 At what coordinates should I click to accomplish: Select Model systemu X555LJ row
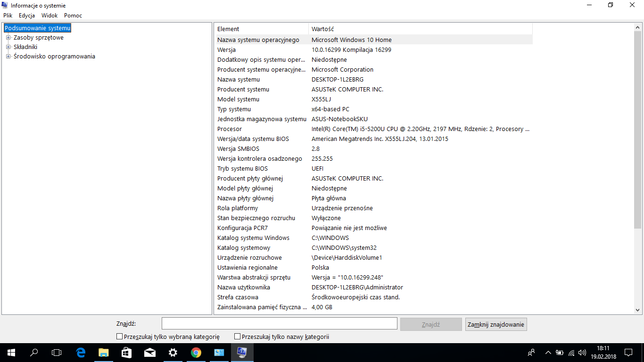pos(374,99)
